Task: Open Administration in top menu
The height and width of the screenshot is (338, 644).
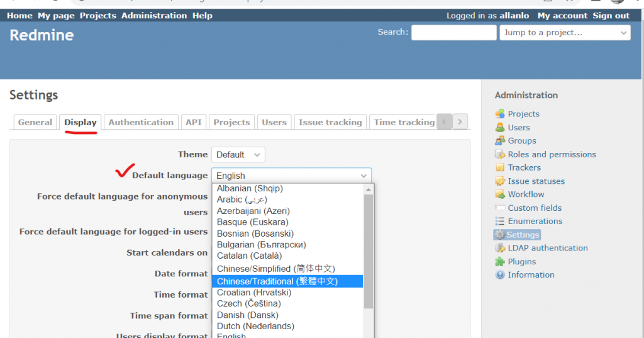Action: point(154,16)
